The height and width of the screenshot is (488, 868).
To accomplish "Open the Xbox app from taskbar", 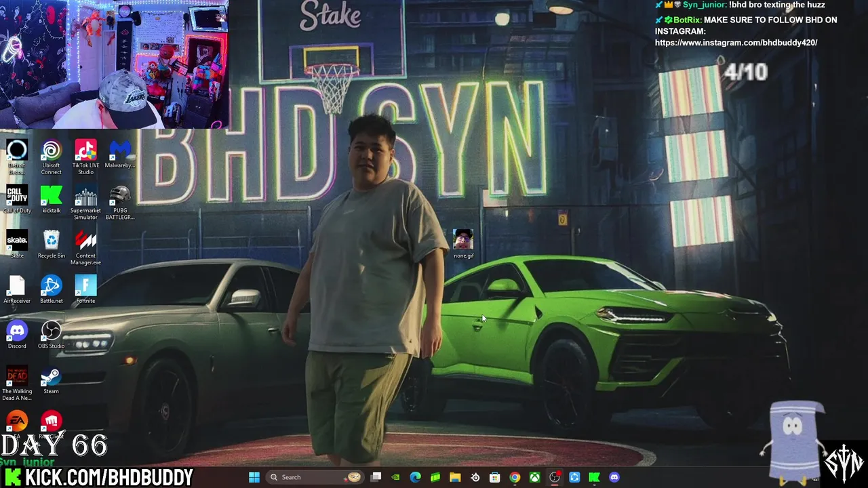I will [535, 477].
